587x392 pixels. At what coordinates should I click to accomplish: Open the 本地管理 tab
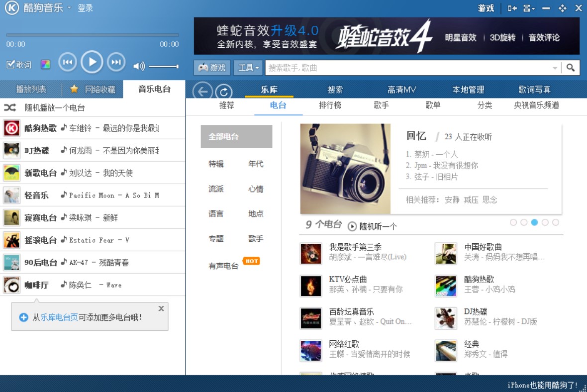coord(468,90)
